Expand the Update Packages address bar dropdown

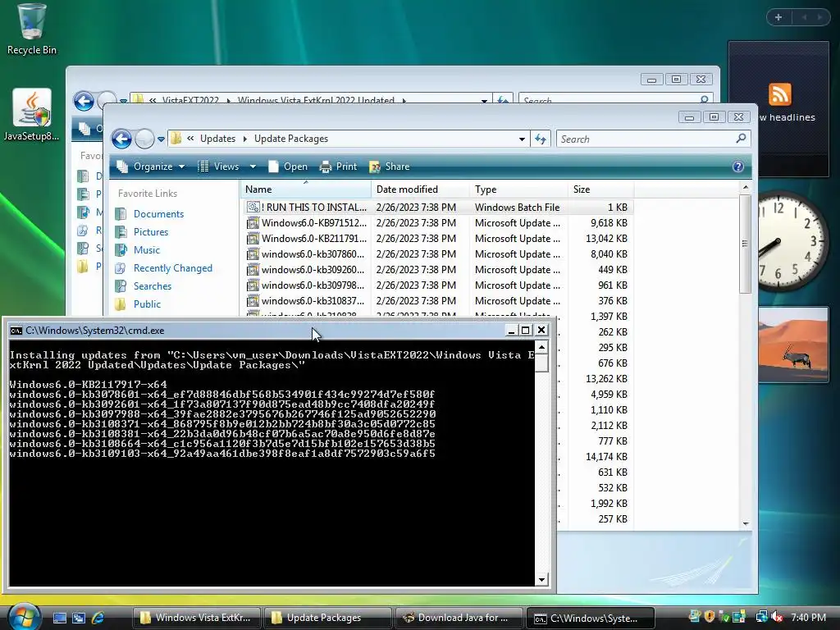[522, 139]
